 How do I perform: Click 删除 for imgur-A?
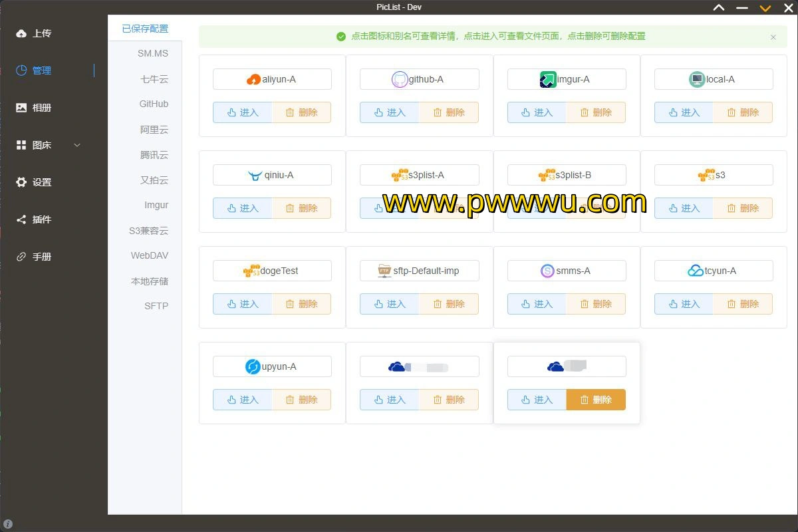click(x=596, y=112)
